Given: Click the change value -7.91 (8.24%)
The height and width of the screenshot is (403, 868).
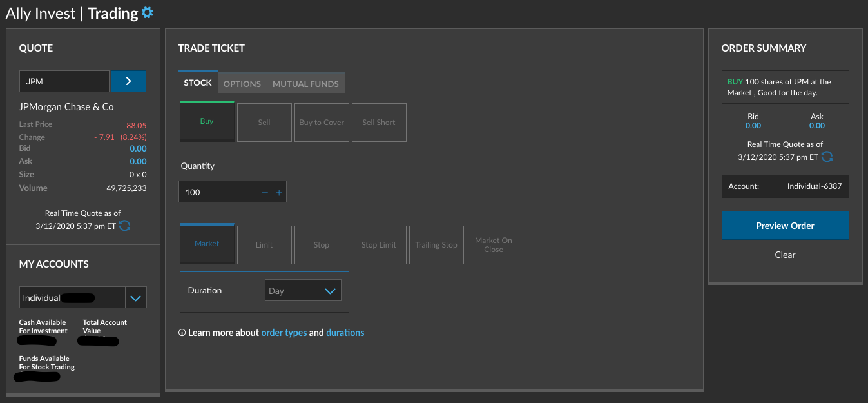Looking at the screenshot, I should (x=120, y=137).
